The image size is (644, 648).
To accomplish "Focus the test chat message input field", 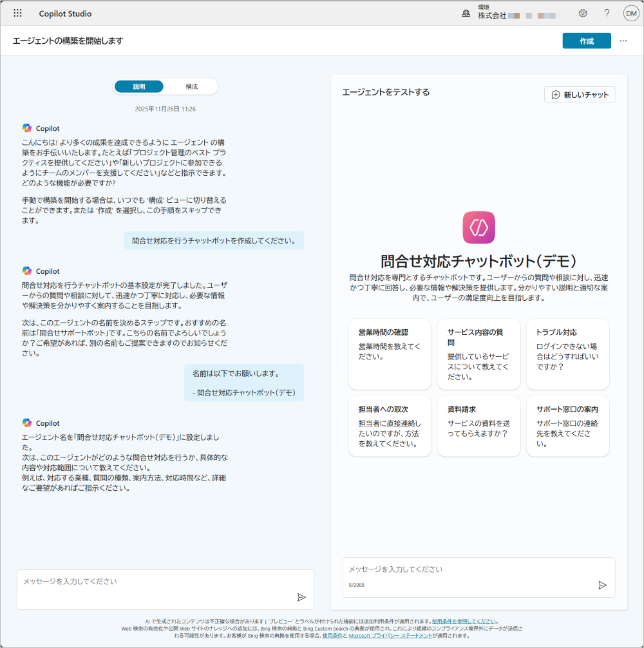I will tap(470, 569).
